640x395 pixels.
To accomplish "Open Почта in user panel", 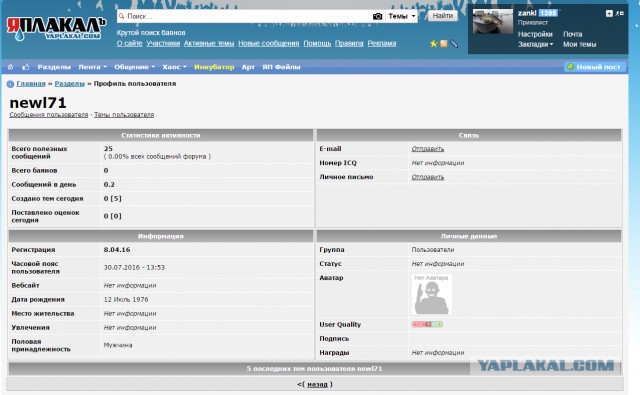I will click(x=573, y=34).
